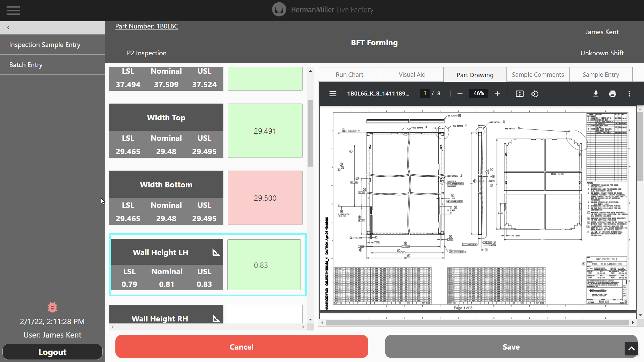Fit PDF drawing to page
Viewport: 644px width, 362px height.
pos(520,94)
